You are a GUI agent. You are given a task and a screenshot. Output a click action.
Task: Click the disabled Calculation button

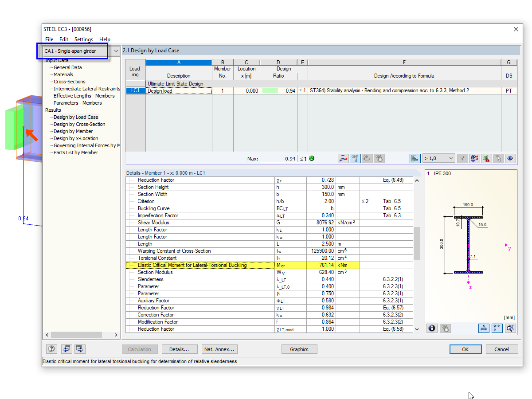coord(140,349)
